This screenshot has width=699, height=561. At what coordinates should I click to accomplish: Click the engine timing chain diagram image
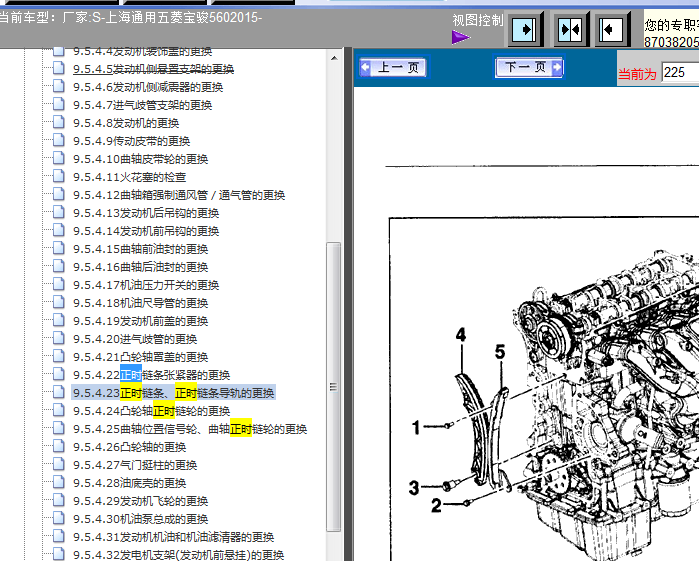click(544, 389)
